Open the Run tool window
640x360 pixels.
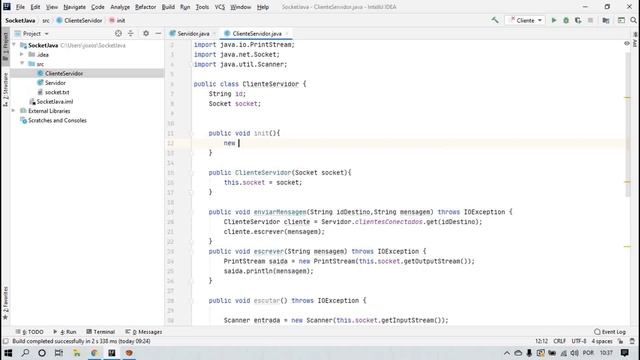[65, 332]
